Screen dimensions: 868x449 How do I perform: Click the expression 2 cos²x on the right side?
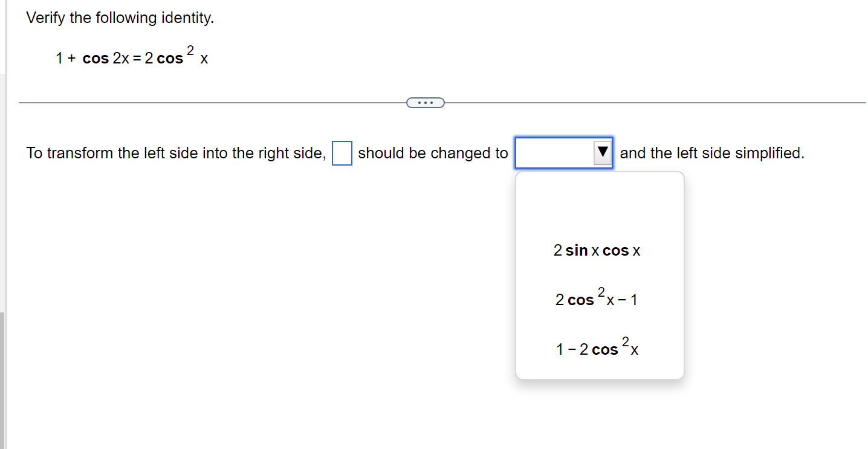point(175,57)
